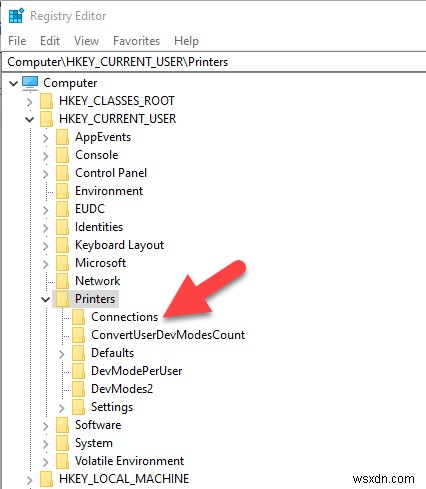Viewport: 426px width, 489px height.
Task: Expand the HKEY_CLASSES_ROOT key
Action: tap(30, 101)
